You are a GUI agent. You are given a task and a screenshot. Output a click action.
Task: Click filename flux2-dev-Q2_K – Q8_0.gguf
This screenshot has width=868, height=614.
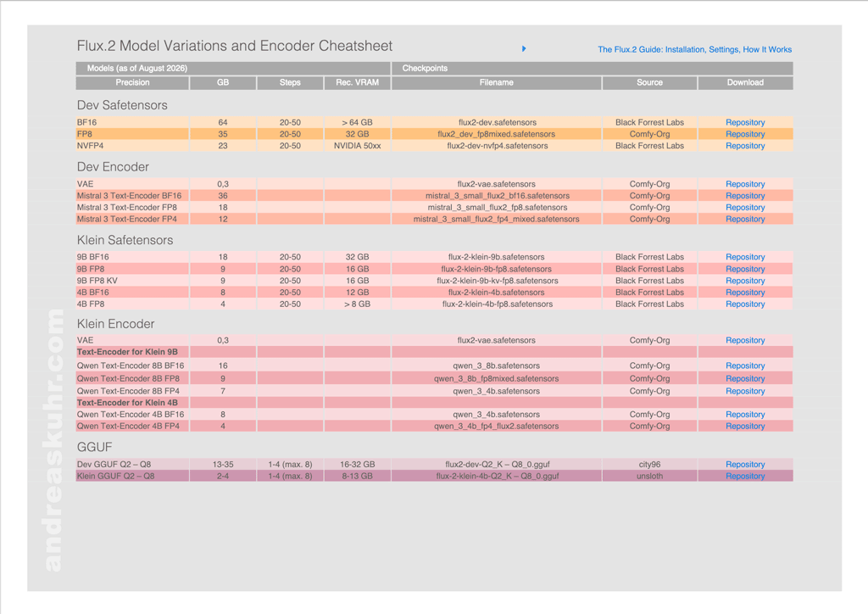click(497, 464)
